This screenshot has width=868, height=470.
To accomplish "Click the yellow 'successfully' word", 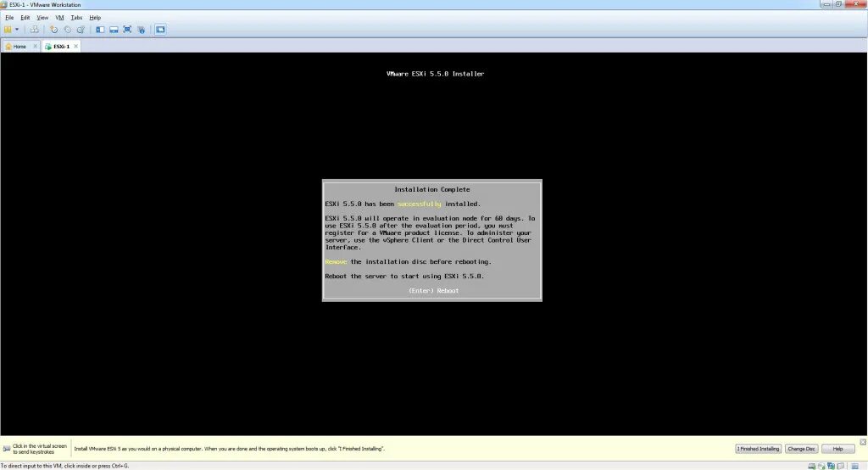I will (419, 204).
